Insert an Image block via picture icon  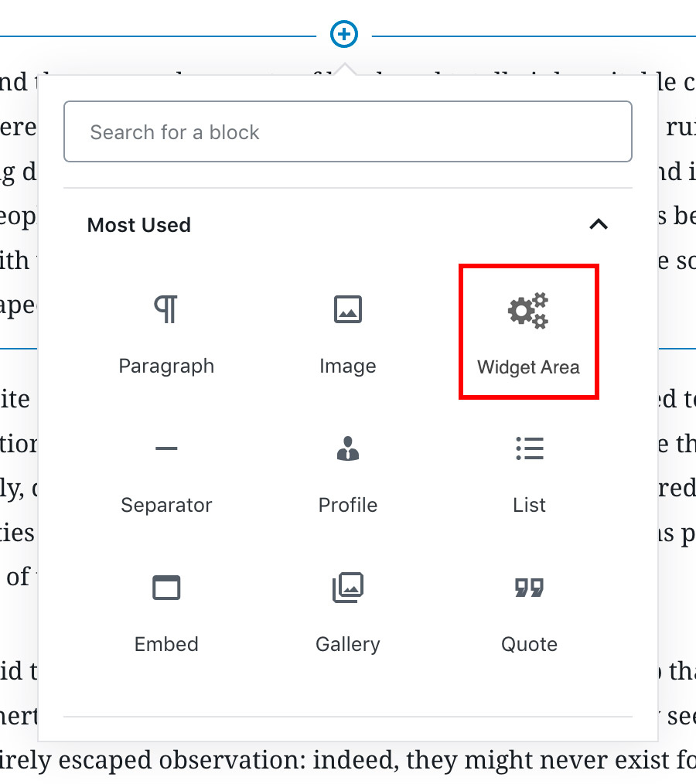pyautogui.click(x=348, y=309)
